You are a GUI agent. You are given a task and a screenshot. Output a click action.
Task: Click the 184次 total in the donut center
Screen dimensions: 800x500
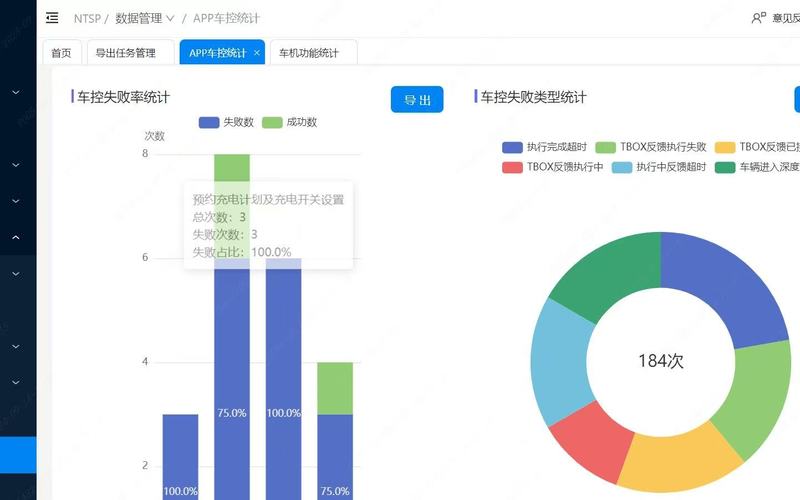(661, 361)
